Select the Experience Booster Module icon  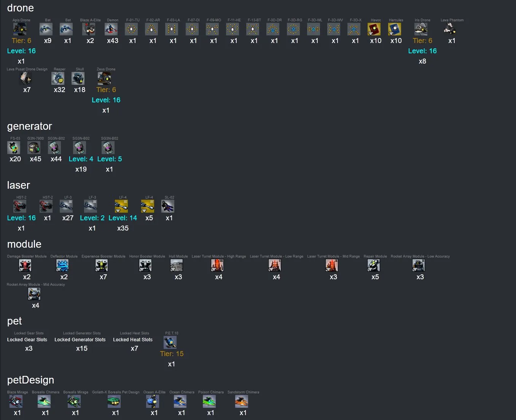[102, 266]
